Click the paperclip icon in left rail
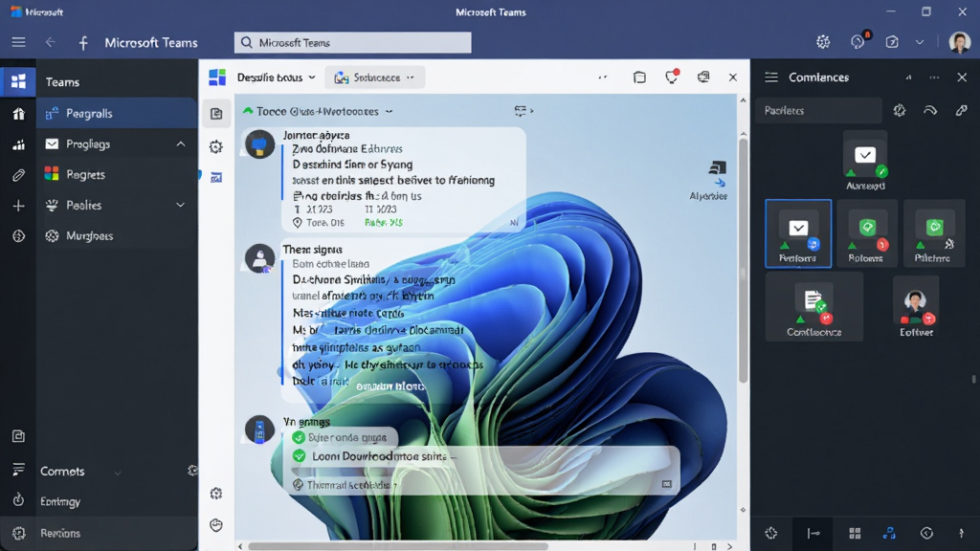The height and width of the screenshot is (551, 980). point(18,175)
